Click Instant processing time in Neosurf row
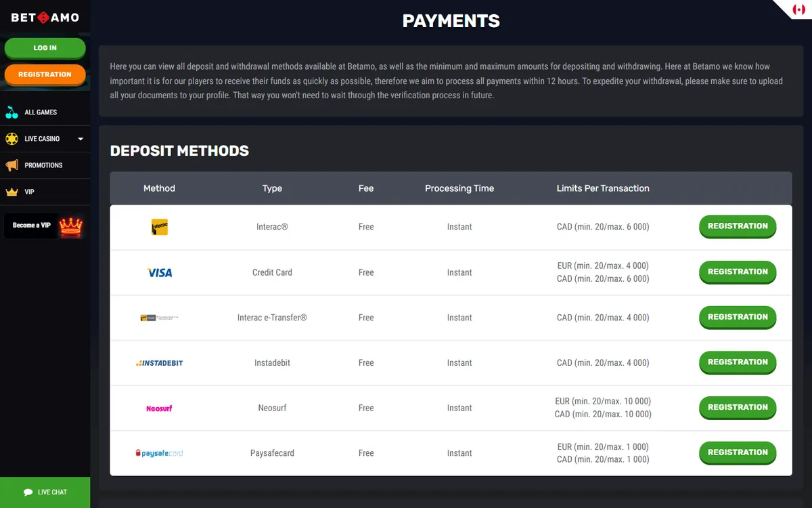Viewport: 812px width, 508px height. (x=459, y=408)
